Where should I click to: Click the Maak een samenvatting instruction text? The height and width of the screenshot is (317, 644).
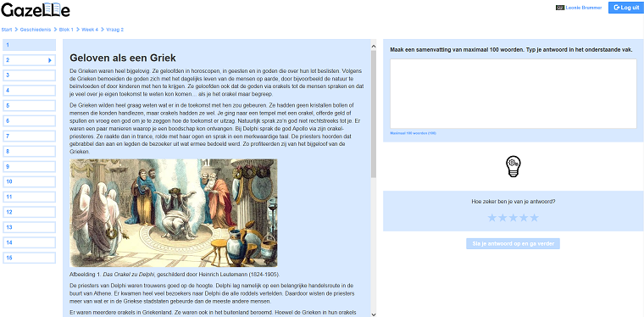[511, 50]
